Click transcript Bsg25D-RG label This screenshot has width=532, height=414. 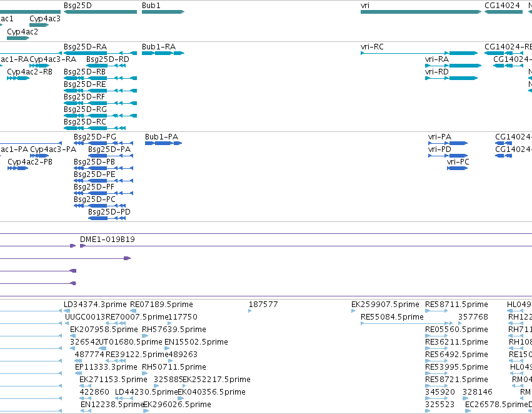coord(85,109)
